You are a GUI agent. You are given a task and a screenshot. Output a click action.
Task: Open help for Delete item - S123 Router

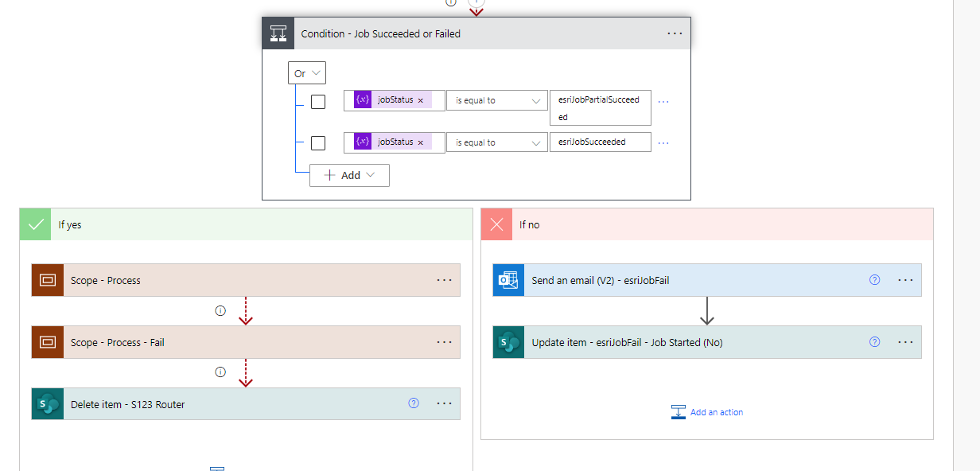[x=413, y=403]
